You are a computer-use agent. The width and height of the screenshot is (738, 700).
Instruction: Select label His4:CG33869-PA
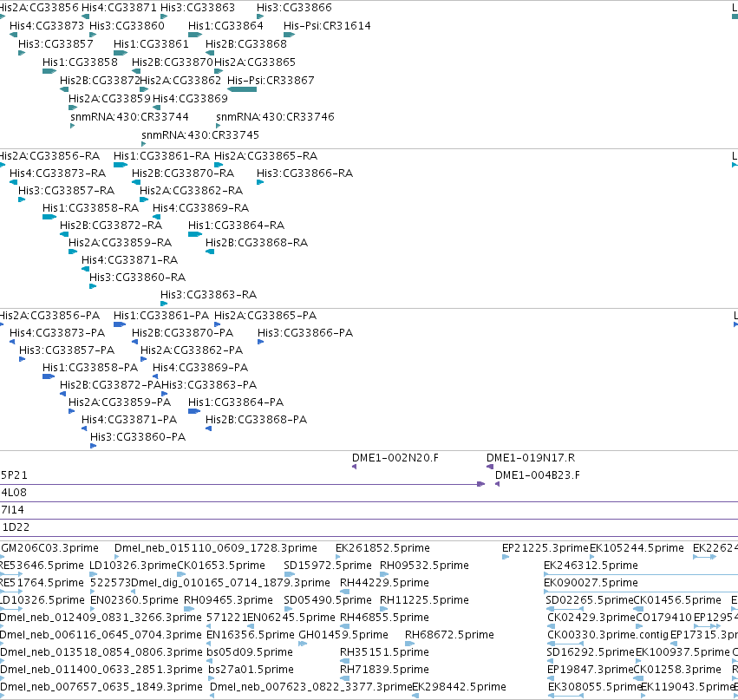point(200,367)
